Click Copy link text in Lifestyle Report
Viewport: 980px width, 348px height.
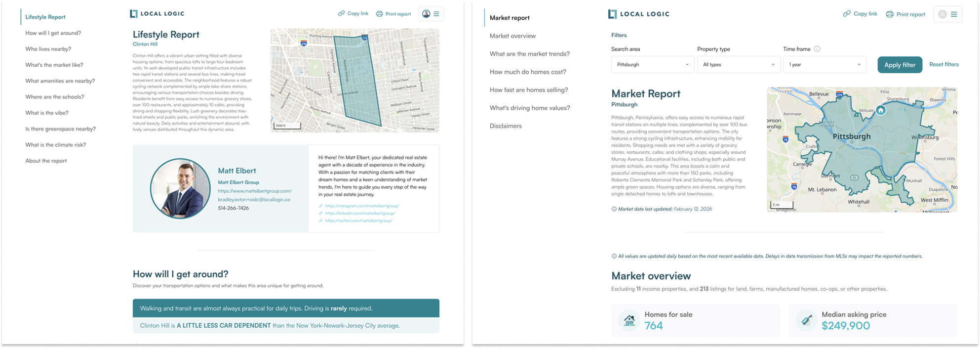358,13
